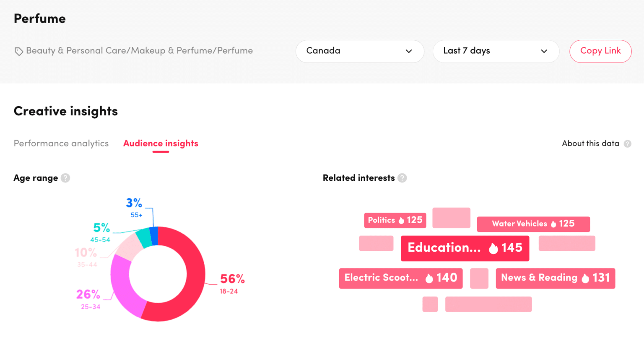The width and height of the screenshot is (644, 341).
Task: Open the Related interests help icon
Action: coord(402,178)
